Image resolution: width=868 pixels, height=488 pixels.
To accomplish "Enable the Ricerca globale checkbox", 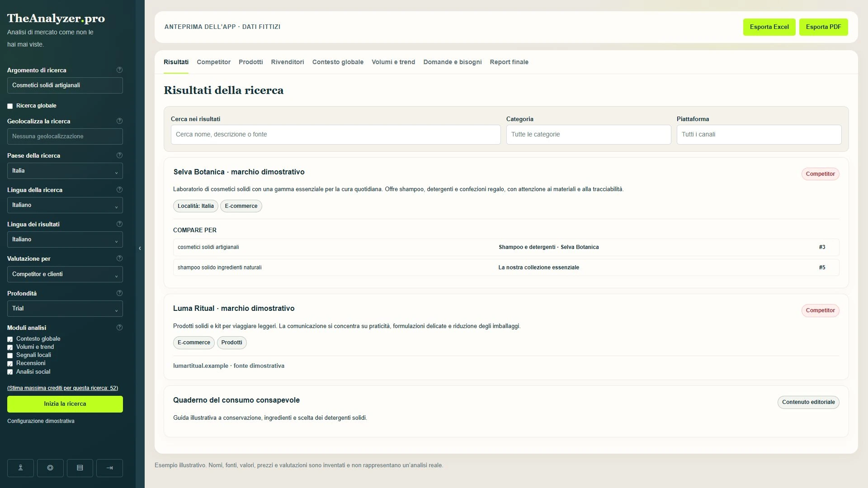I will click(x=10, y=106).
